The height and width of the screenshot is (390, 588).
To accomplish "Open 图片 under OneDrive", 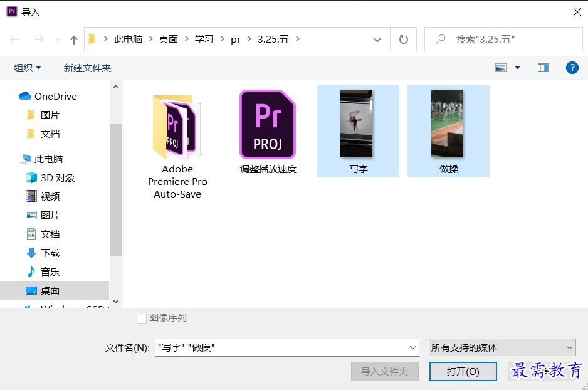I will click(43, 115).
